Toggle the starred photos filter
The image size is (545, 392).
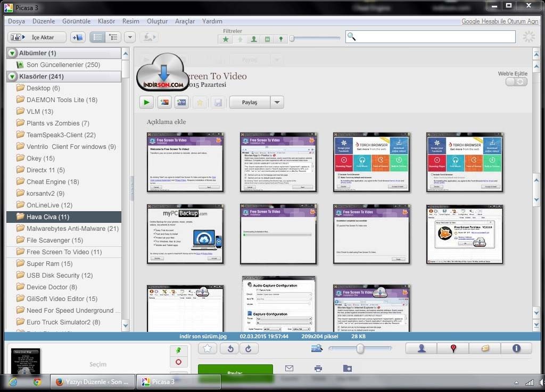pyautogui.click(x=226, y=39)
